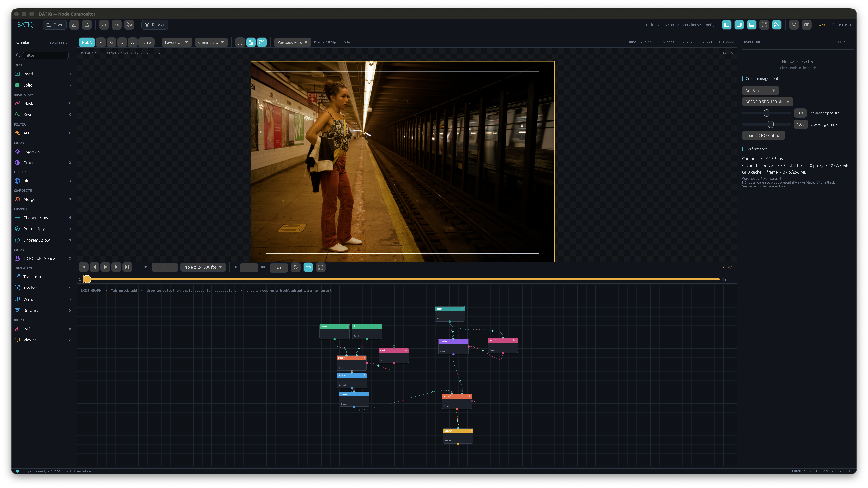Click Load OCIO config button
This screenshot has width=868, height=488.
[x=763, y=135]
